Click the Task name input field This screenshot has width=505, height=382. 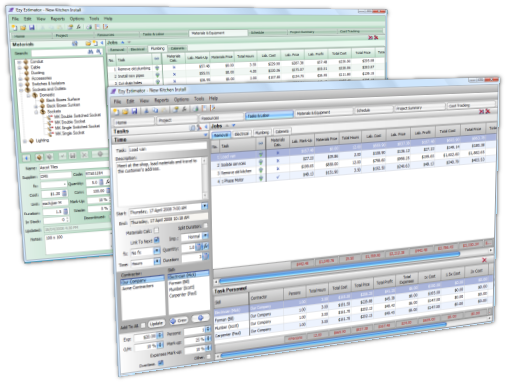(167, 148)
